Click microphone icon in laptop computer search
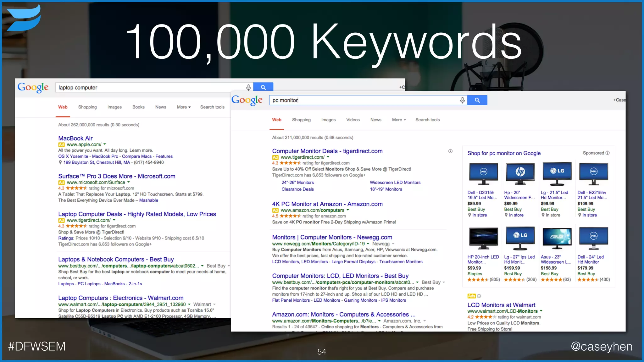The width and height of the screenshot is (644, 362). [x=248, y=87]
